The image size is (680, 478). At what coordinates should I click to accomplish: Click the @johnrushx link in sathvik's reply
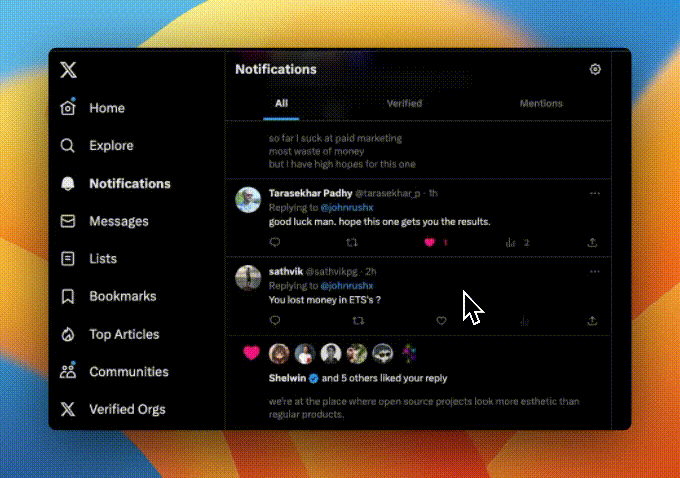[x=347, y=285]
